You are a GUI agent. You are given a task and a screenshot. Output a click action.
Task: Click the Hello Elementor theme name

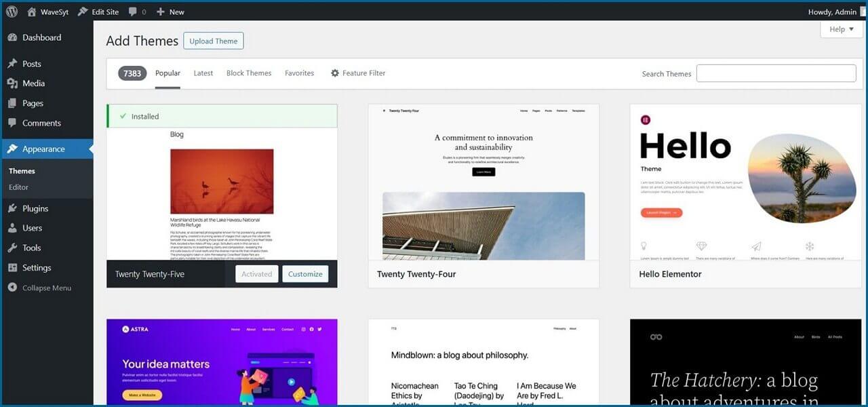tap(670, 274)
